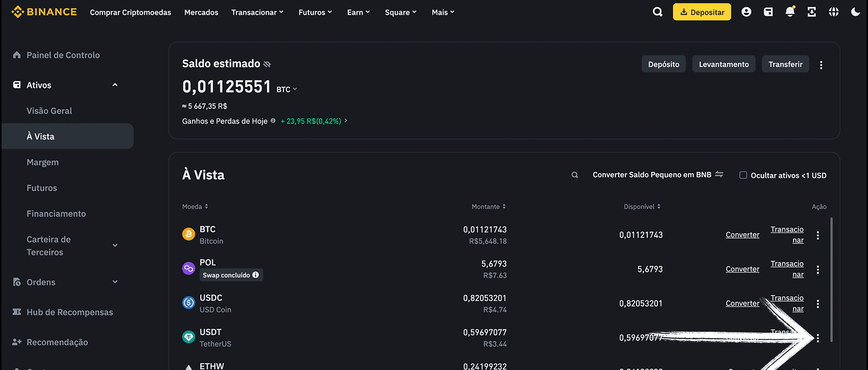Screen dimensions: 868x370
Task: Open the USDT row three-dot menu
Action: (x=818, y=338)
